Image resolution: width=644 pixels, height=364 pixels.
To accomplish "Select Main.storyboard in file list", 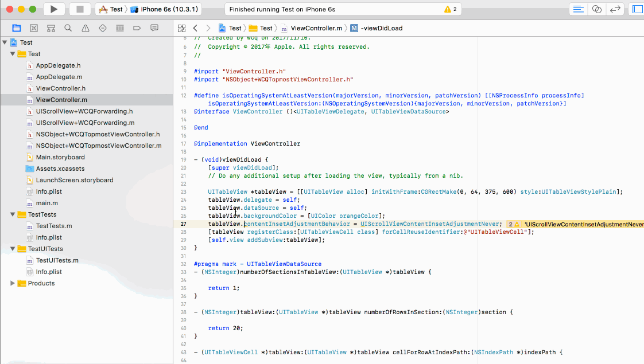I will point(60,157).
